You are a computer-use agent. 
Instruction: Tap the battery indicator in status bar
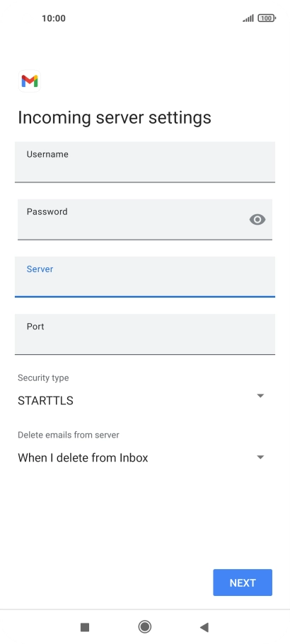(x=267, y=18)
